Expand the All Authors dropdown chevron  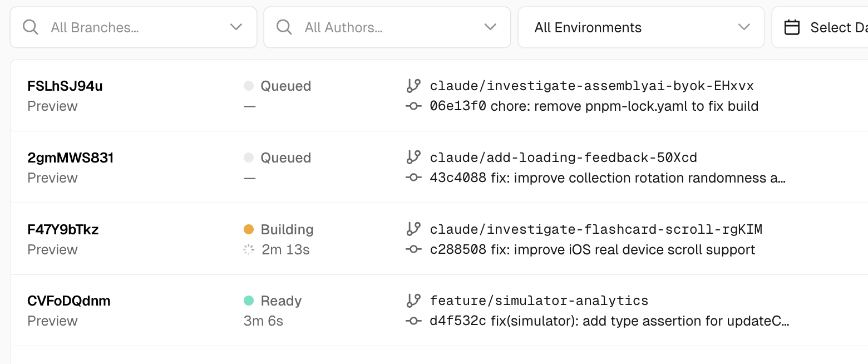coord(490,27)
